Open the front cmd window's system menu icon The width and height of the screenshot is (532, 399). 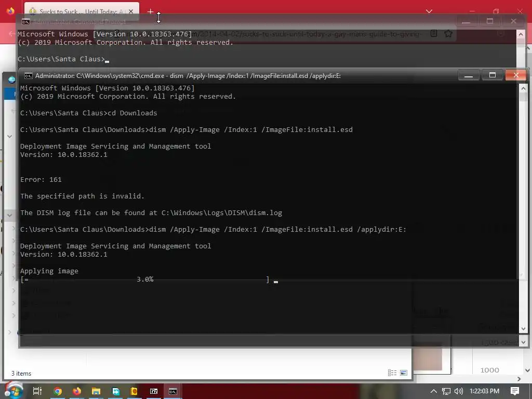click(x=29, y=76)
